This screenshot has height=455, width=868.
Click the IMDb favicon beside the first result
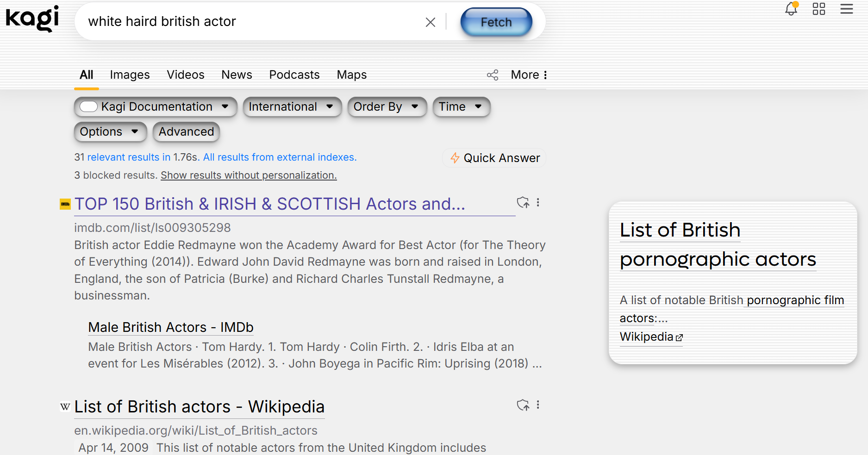(x=65, y=204)
